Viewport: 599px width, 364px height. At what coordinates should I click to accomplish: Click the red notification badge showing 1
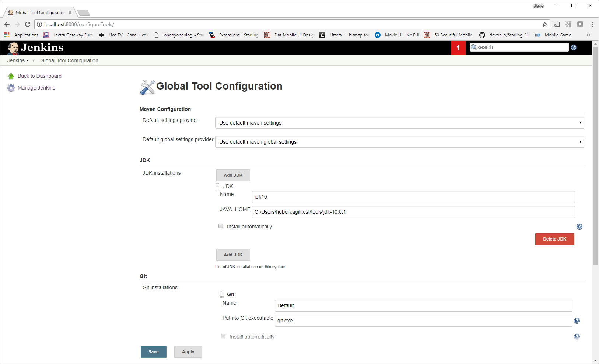458,48
